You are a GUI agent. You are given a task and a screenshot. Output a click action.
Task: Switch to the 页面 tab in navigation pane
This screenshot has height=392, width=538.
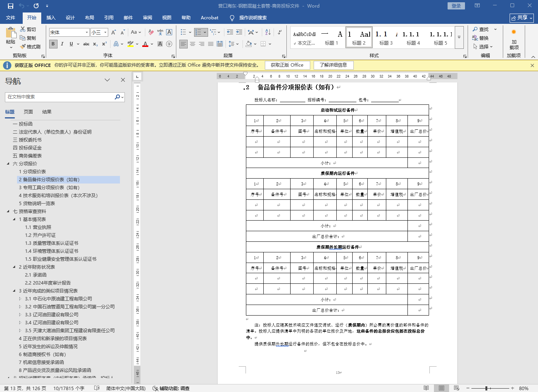[28, 112]
